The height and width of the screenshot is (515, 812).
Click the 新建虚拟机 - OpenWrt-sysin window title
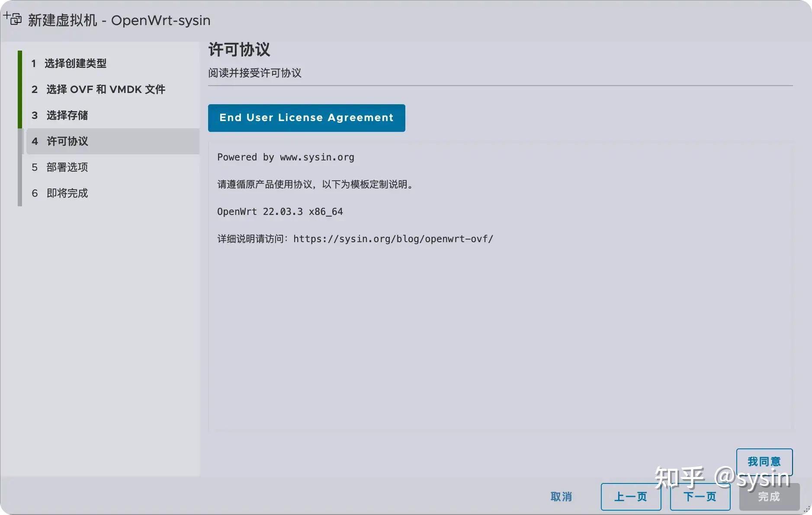click(119, 20)
